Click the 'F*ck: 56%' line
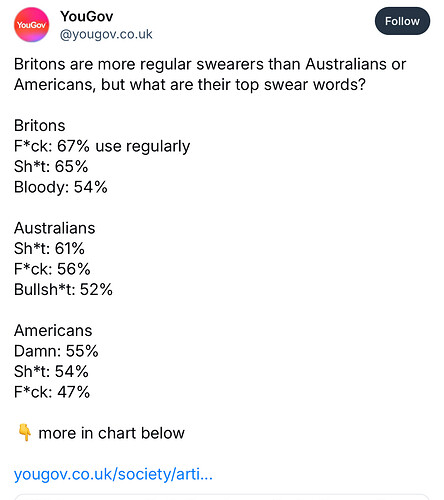The width and height of the screenshot is (444, 500). pos(52,269)
